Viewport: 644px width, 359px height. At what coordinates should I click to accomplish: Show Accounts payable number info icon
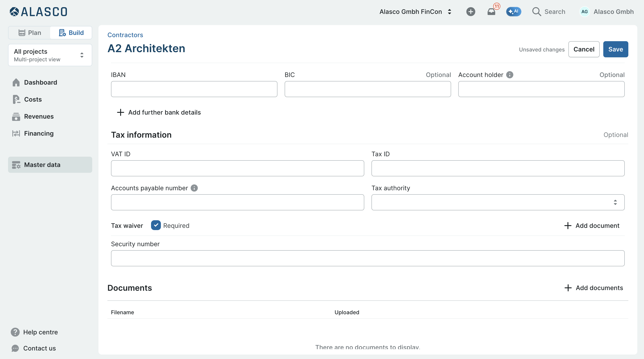coord(194,188)
